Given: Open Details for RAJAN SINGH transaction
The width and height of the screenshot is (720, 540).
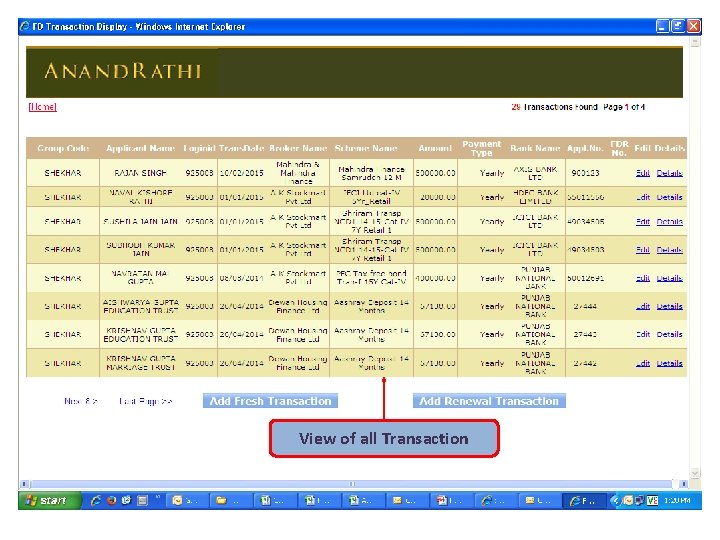Looking at the screenshot, I should [669, 173].
